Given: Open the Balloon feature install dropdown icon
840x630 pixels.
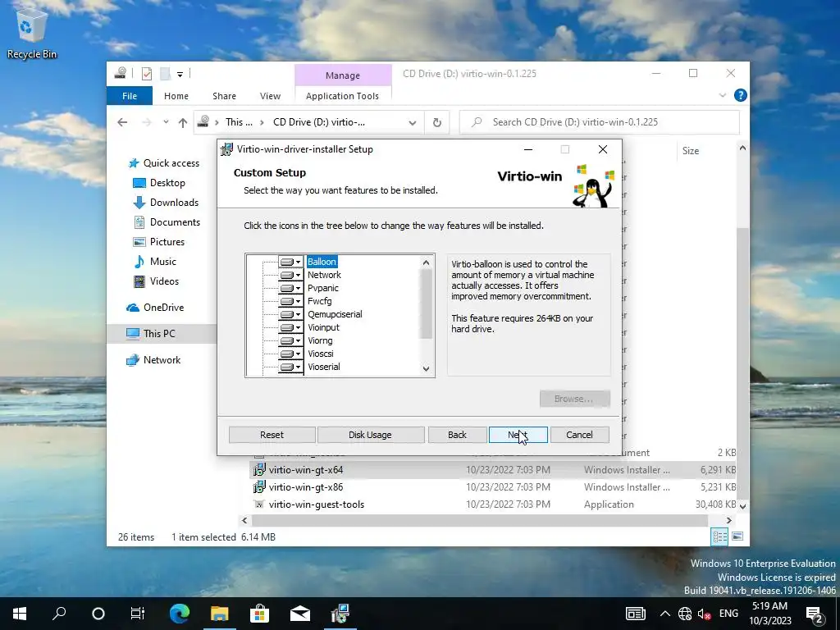Looking at the screenshot, I should tap(291, 262).
